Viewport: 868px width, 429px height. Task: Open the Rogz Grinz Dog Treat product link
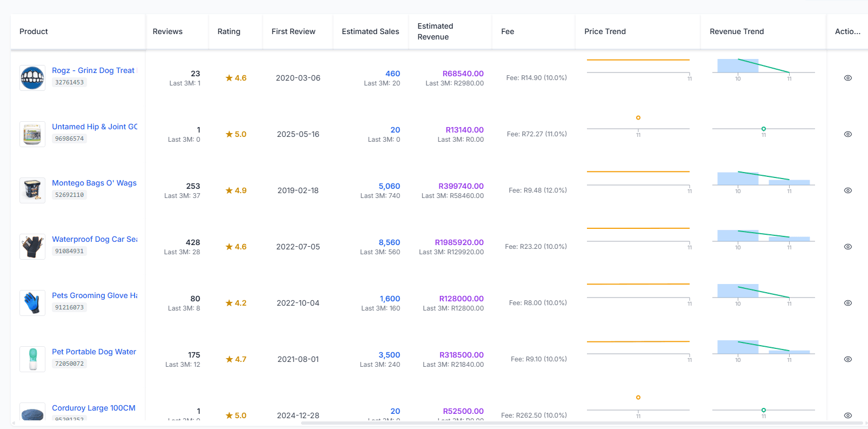pos(94,70)
